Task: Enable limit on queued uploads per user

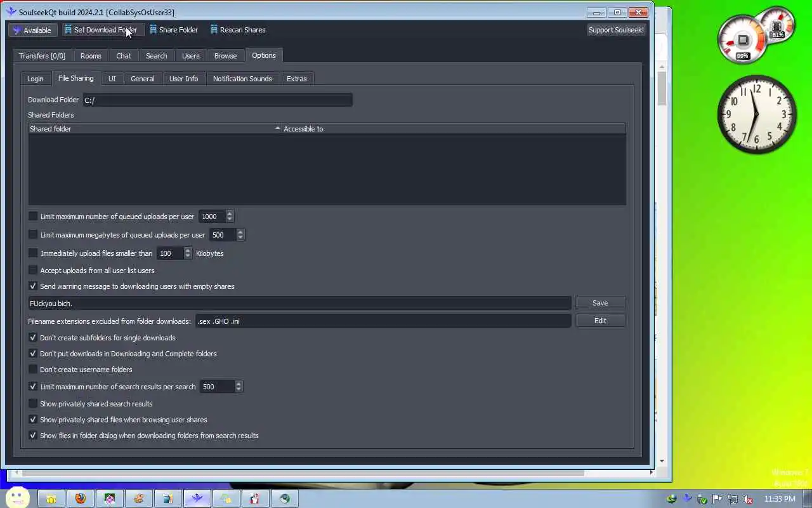Action: coord(33,217)
